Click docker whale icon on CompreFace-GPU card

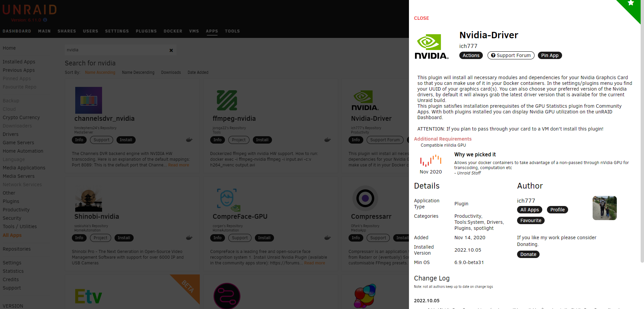pos(328,238)
